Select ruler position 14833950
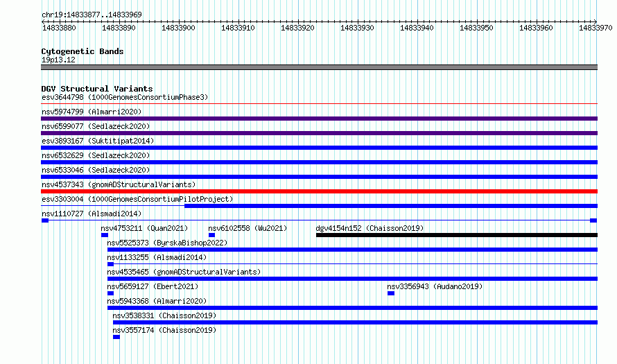 point(476,28)
